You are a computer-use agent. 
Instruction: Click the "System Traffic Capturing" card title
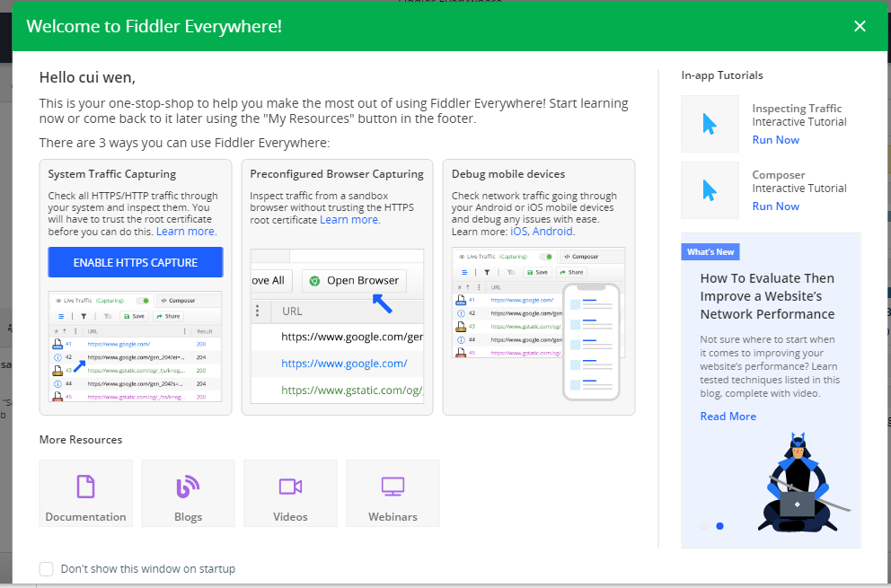112,174
